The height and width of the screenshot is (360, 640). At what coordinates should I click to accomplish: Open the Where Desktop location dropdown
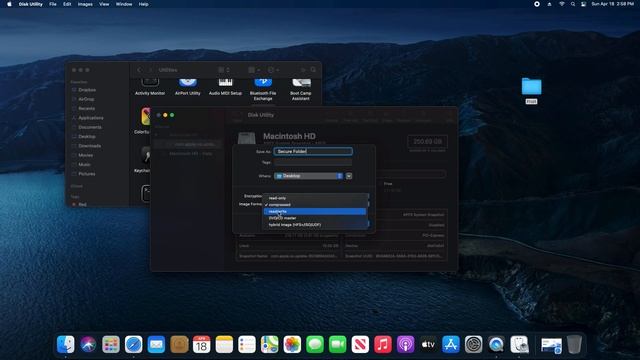click(309, 176)
